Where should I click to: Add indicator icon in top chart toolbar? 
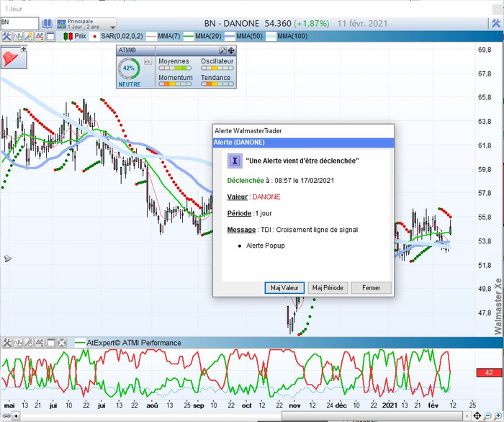pos(18,36)
